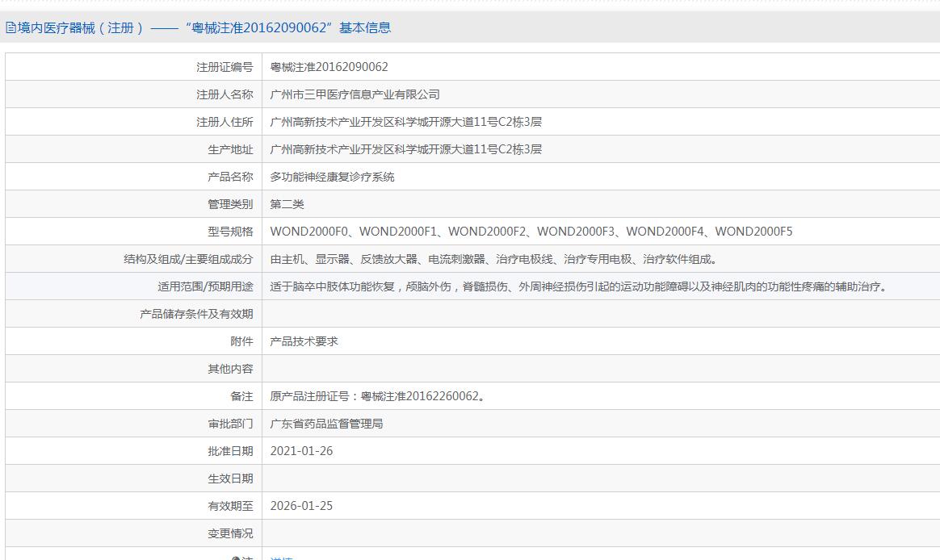Click the attachment value '产品技术要求'
This screenshot has height=560, width=940.
(304, 341)
